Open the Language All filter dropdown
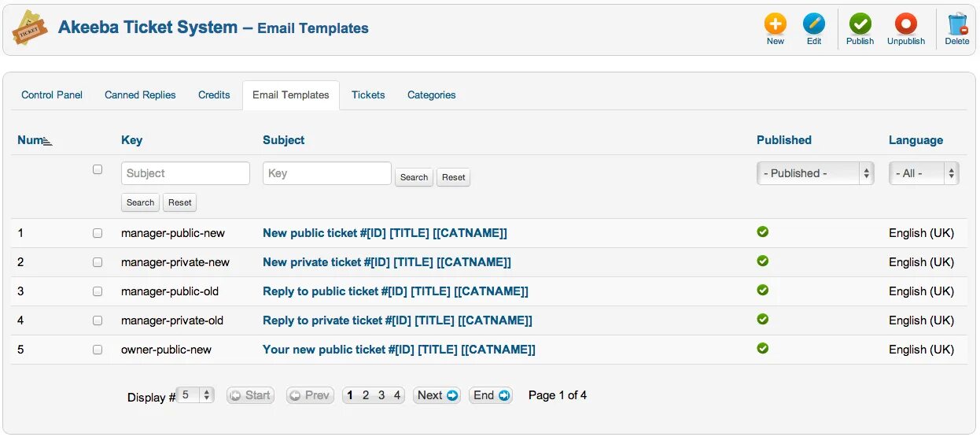The height and width of the screenshot is (437, 980). click(924, 173)
